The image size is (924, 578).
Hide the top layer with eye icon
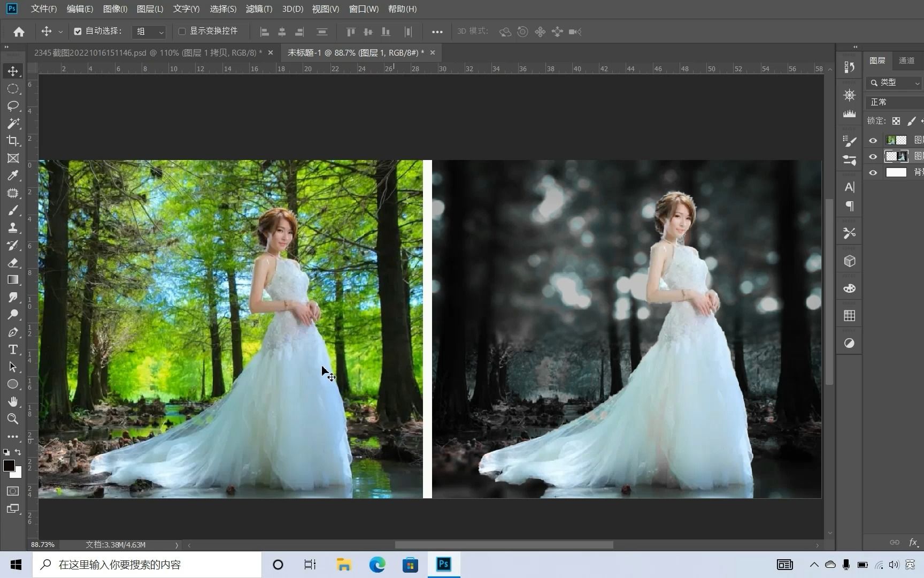coord(873,140)
